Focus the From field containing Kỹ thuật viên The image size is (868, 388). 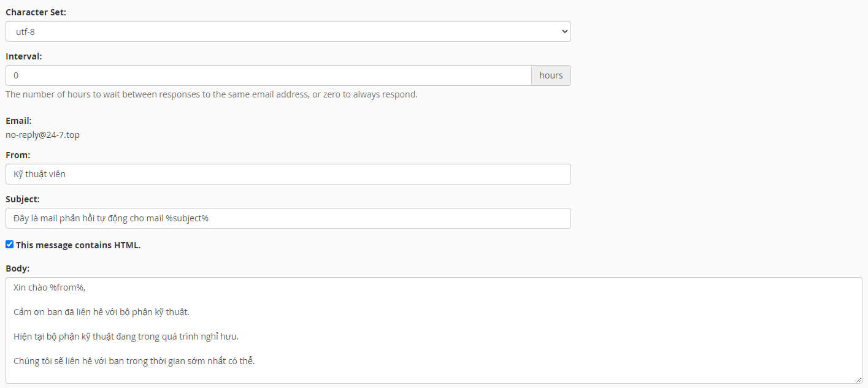click(x=288, y=174)
